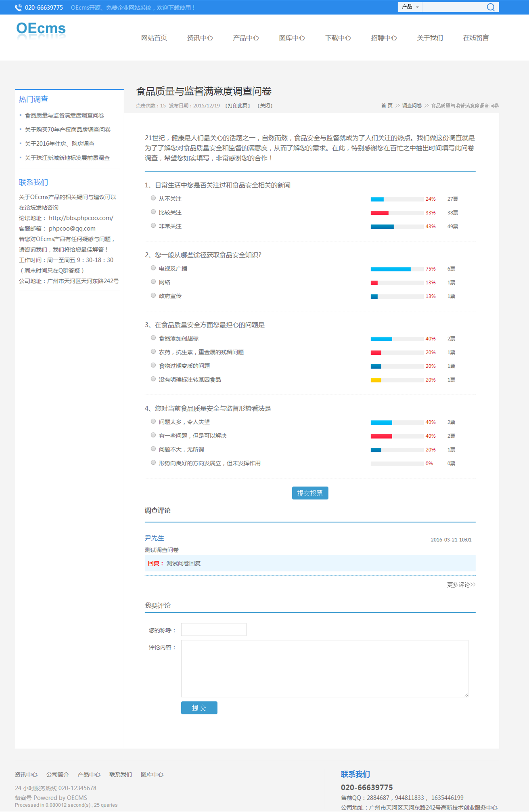
Task: Click the 调查评论 section heading
Action: [x=158, y=511]
